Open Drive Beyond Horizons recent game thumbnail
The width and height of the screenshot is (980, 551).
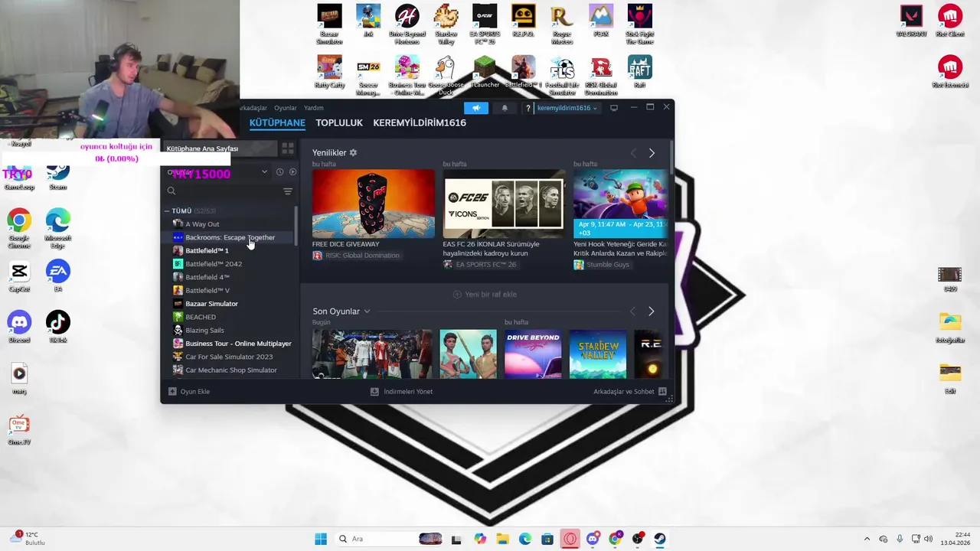[x=533, y=354]
